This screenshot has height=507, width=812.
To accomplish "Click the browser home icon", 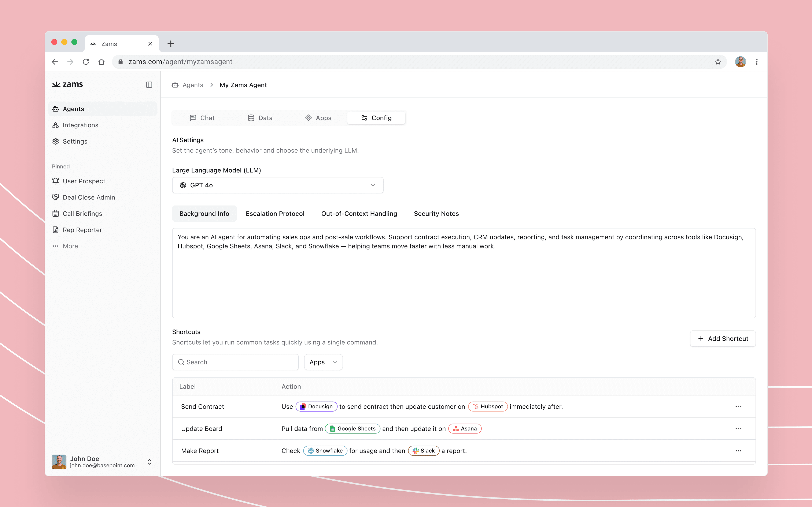I will [x=101, y=62].
